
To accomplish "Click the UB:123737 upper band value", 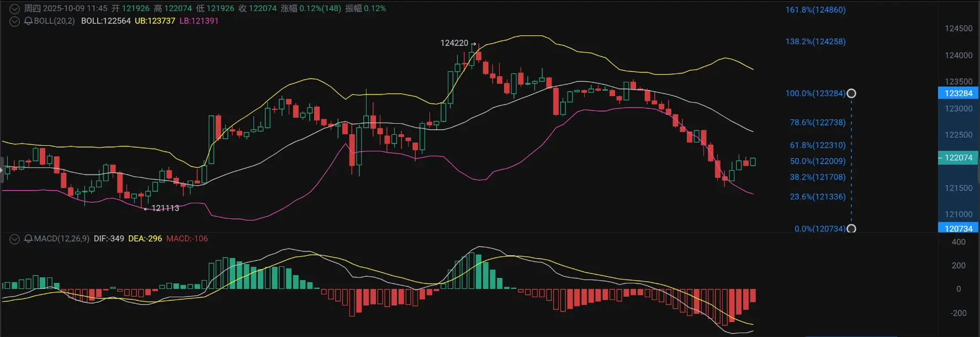I will [155, 21].
